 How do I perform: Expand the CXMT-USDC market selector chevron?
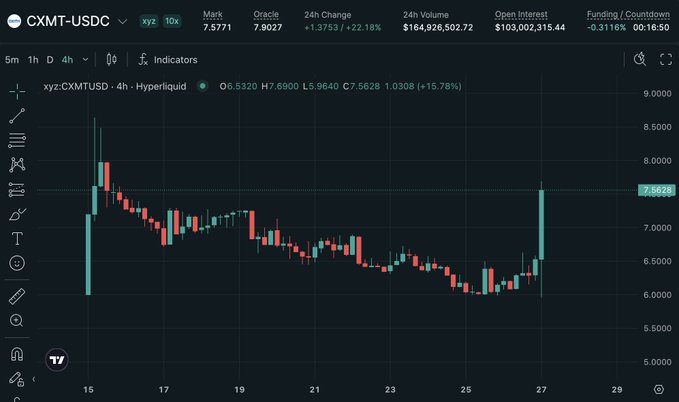[x=123, y=21]
